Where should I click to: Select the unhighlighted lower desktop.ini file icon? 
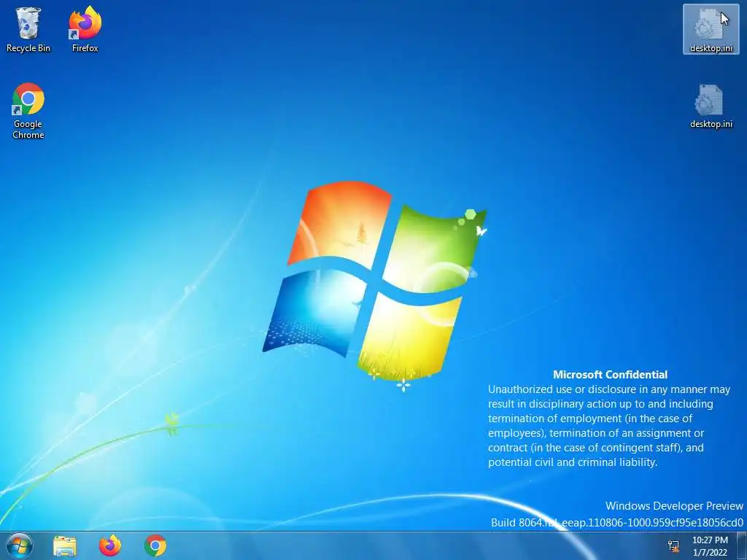click(711, 106)
